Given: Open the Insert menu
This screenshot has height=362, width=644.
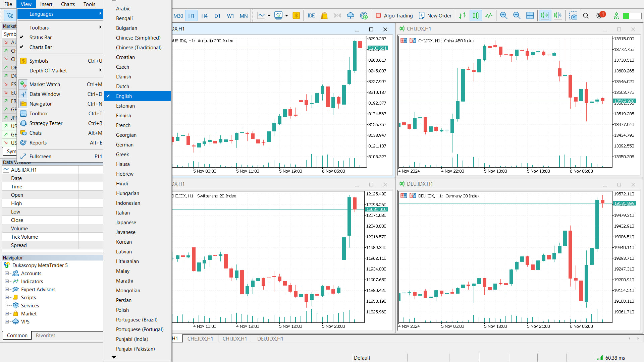Looking at the screenshot, I should [x=46, y=4].
